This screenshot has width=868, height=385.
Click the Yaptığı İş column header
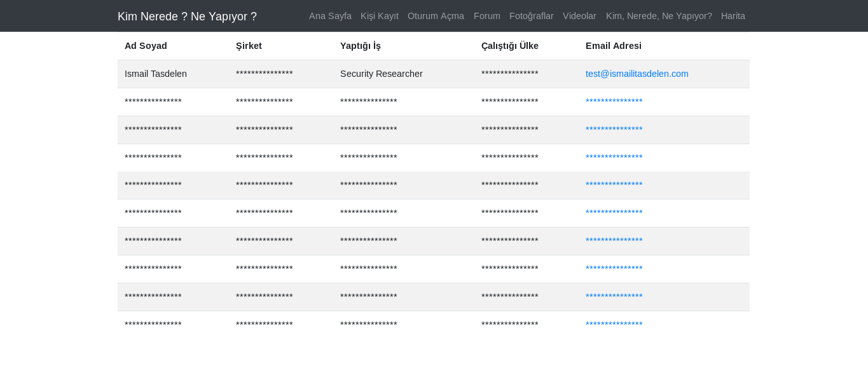361,46
